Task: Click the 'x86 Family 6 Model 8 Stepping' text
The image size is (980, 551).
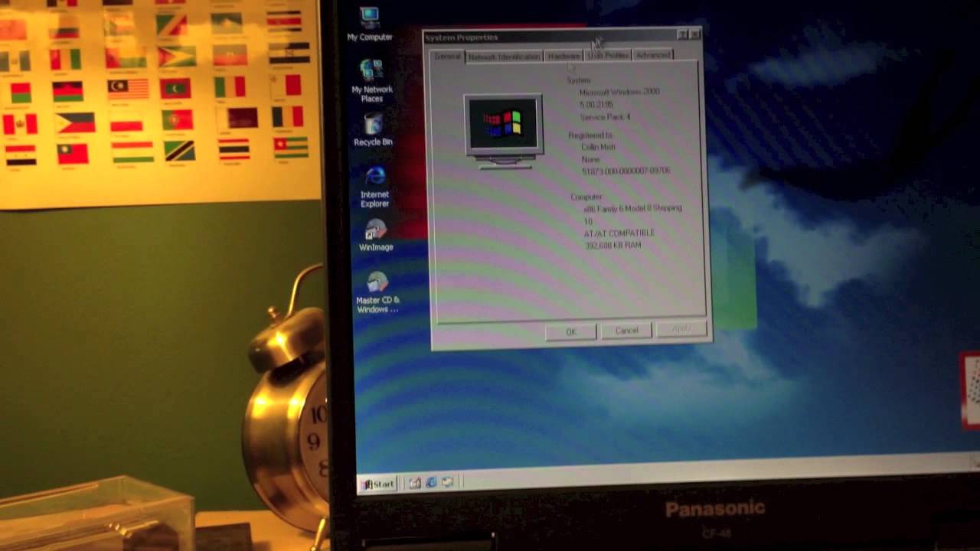Action: coord(632,208)
